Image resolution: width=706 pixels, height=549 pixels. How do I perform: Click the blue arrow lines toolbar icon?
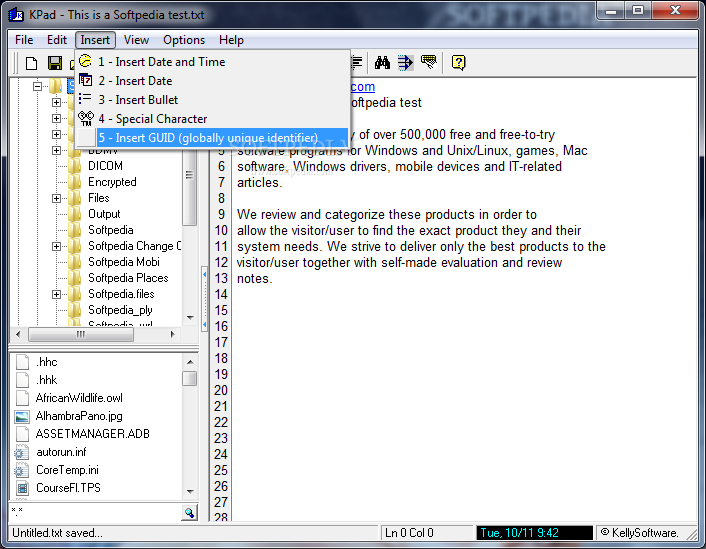pyautogui.click(x=405, y=63)
